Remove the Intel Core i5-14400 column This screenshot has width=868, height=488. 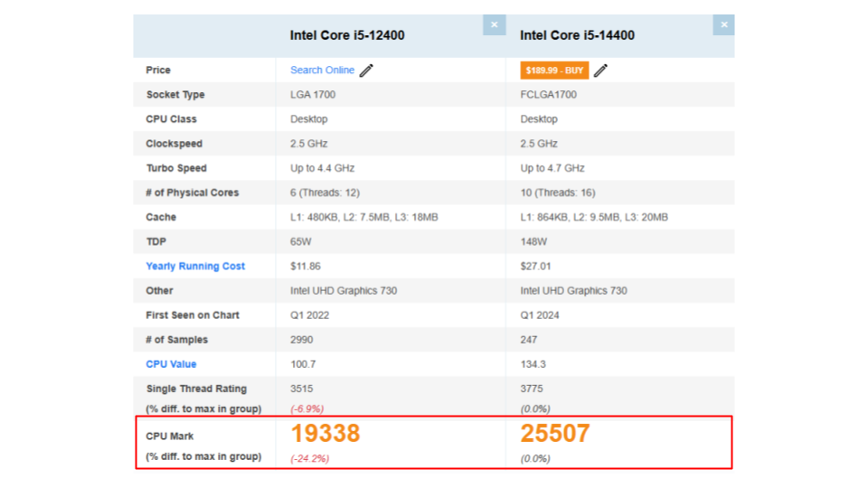[x=723, y=25]
